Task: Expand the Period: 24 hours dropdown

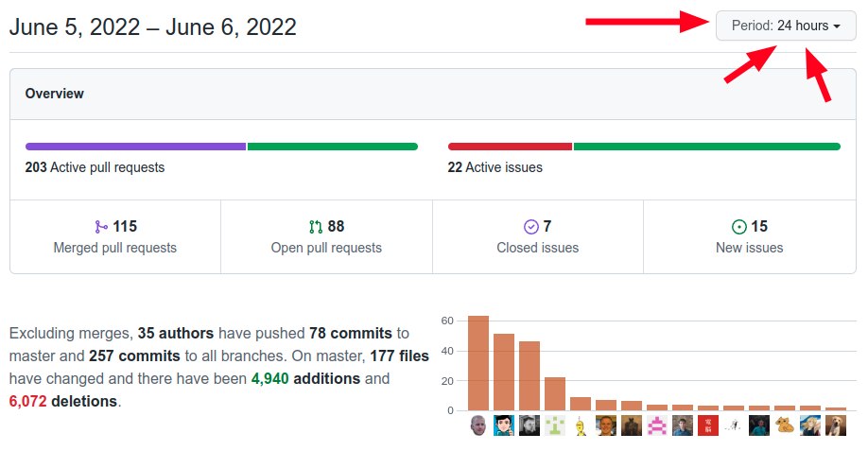Action: [786, 26]
